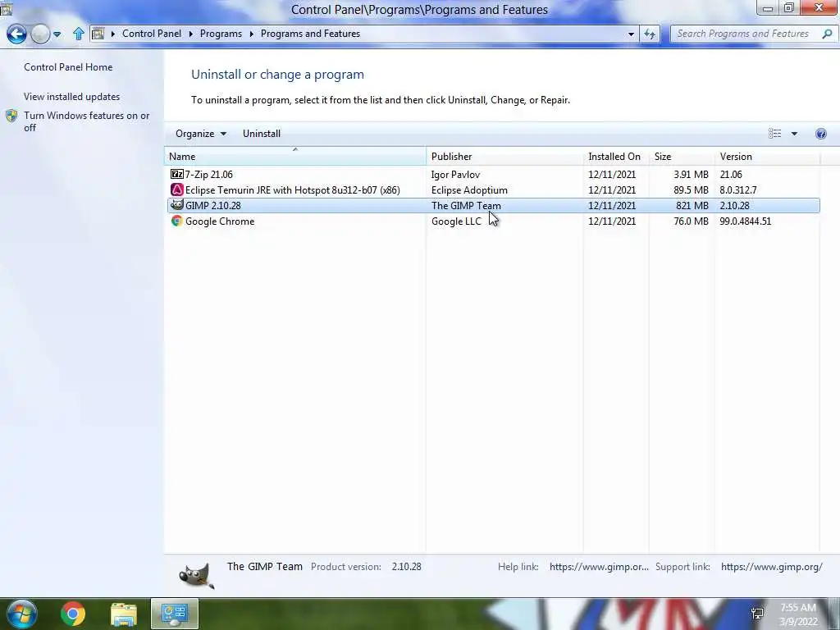Screen dimensions: 840x630
Task: Sort by the Size column header
Action: pyautogui.click(x=682, y=157)
